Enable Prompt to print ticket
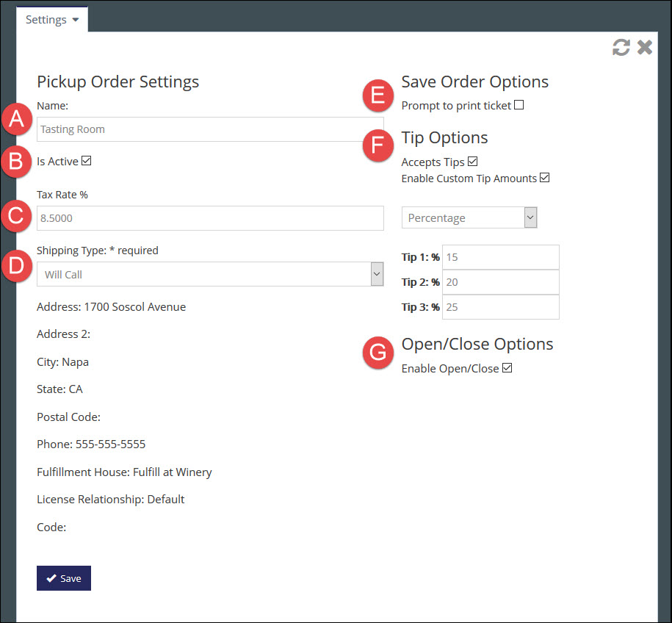This screenshot has height=623, width=672. (x=519, y=105)
